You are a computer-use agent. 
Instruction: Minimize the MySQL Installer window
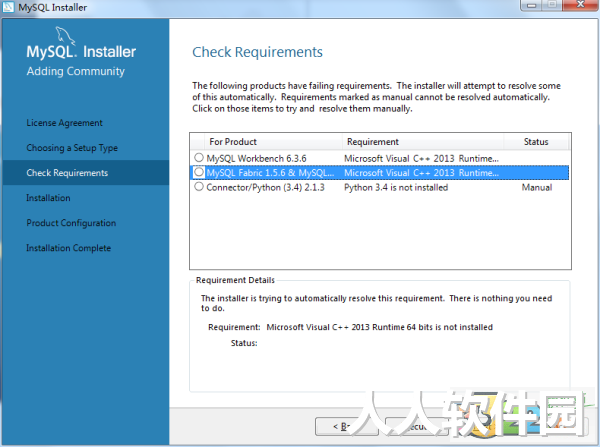tap(531, 5)
